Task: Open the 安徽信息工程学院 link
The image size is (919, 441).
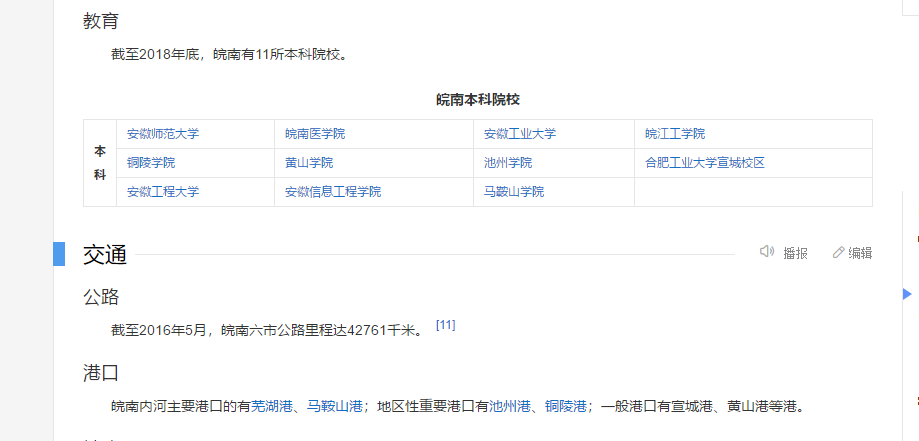Action: (333, 191)
